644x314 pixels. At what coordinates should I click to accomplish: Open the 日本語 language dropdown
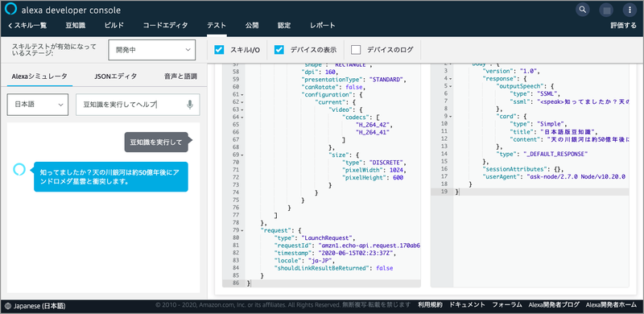[x=38, y=105]
